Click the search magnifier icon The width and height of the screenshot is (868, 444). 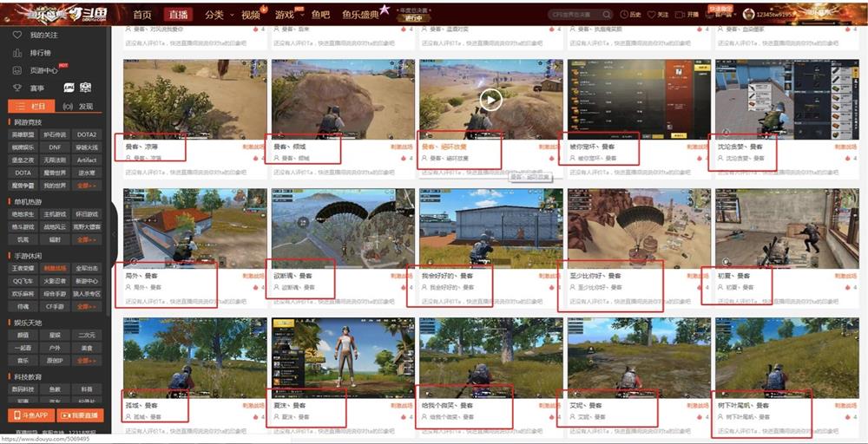point(607,15)
